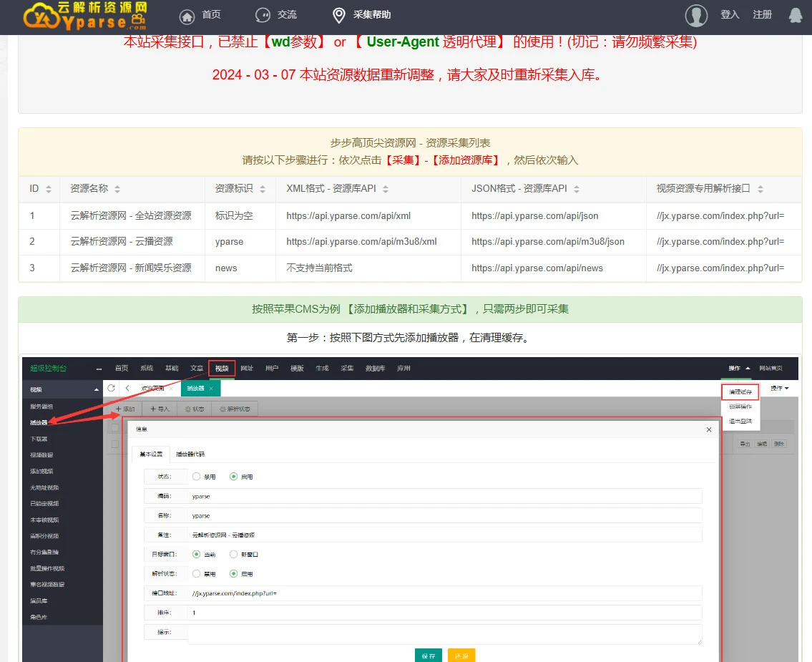Select the 新窗口 radio for 目标窗口
Image resolution: width=812 pixels, height=662 pixels.
click(x=234, y=553)
